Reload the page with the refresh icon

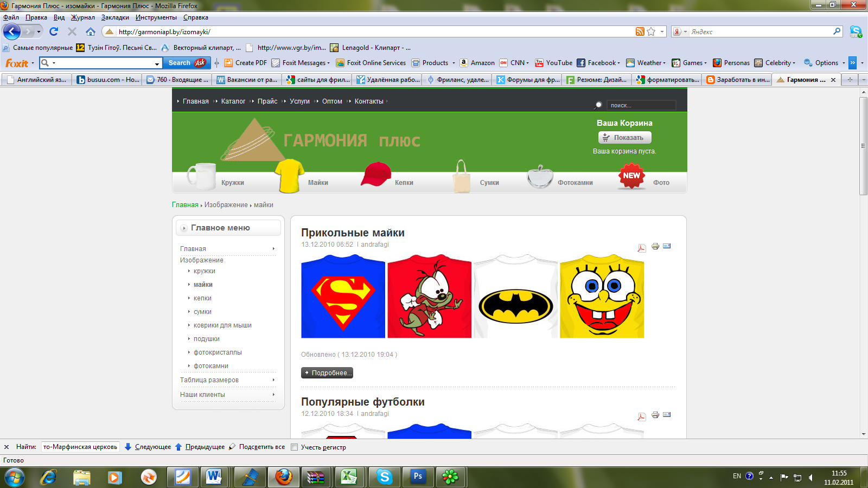click(54, 31)
